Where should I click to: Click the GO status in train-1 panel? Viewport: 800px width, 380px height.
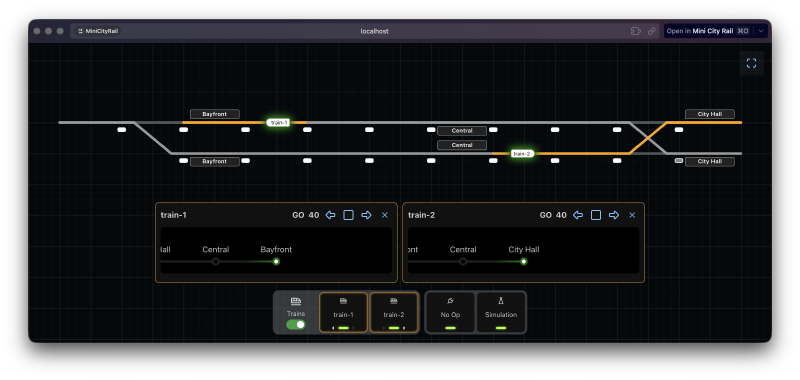298,215
